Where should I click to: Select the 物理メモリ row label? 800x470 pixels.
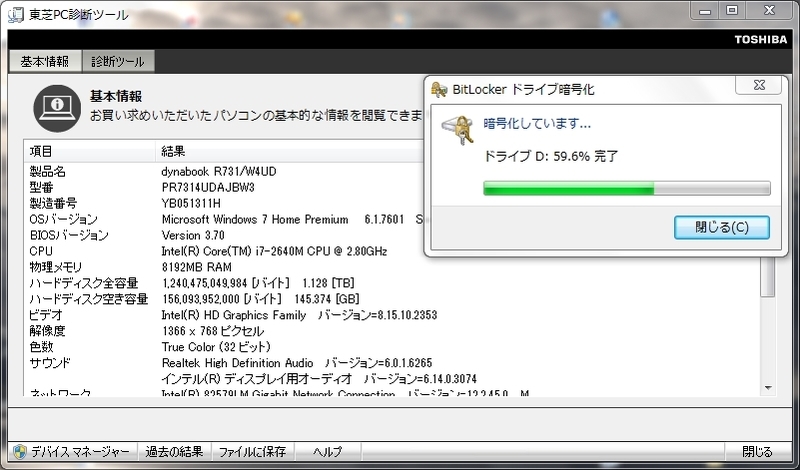click(56, 267)
